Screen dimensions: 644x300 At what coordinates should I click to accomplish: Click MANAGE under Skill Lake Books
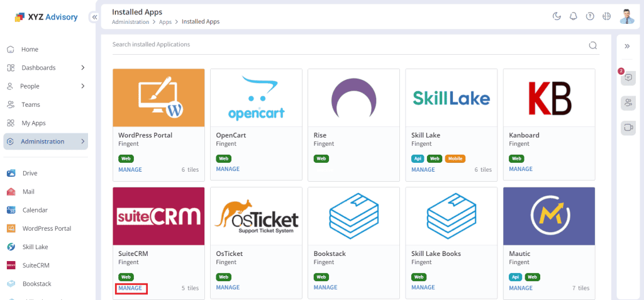coord(423,287)
